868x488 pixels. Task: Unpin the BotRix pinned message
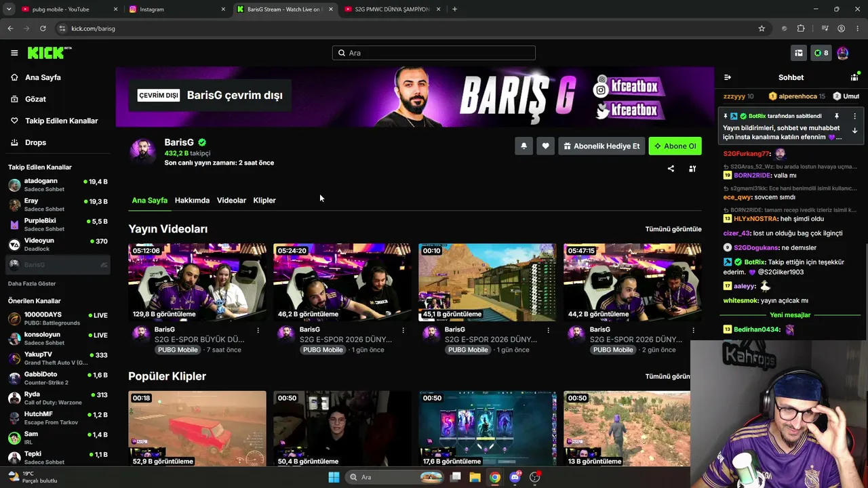click(x=837, y=117)
